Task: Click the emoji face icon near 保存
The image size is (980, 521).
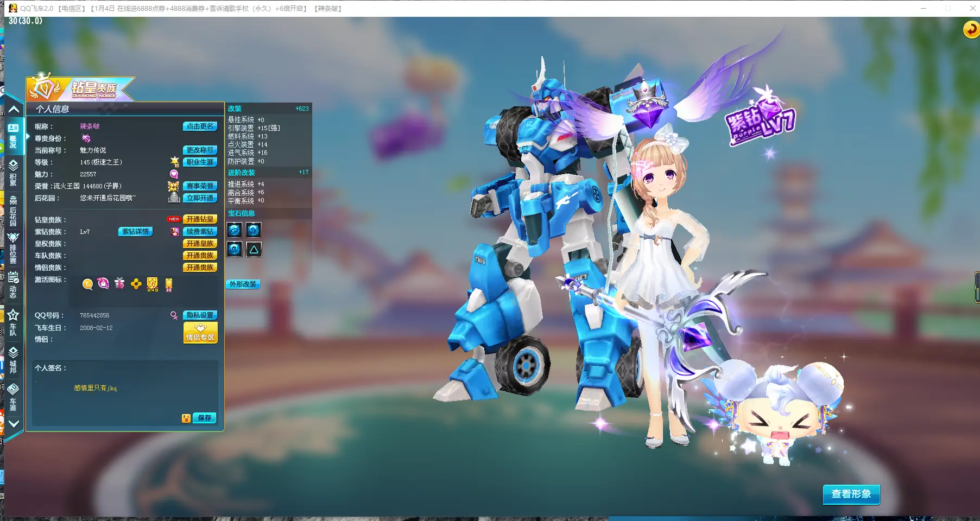Action: click(x=186, y=418)
